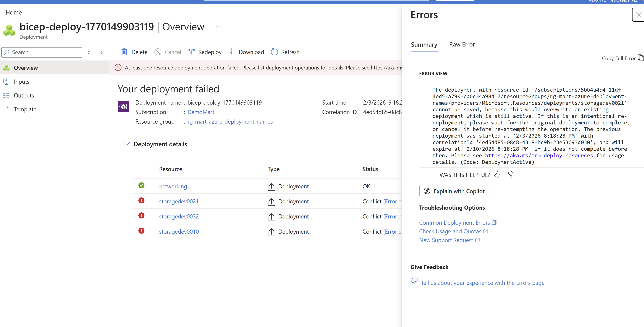Screen dimensions: 644x327
Task: Click the thumbs up helpful icon
Action: [497, 175]
